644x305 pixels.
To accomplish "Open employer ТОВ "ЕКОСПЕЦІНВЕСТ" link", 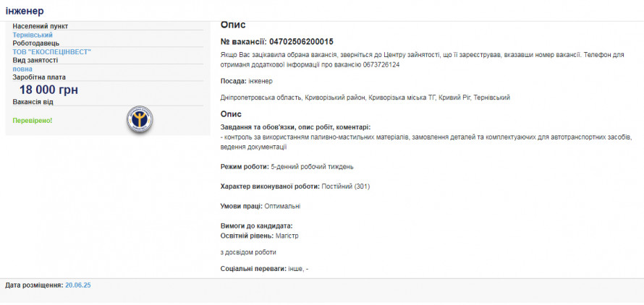I will 52,52.
